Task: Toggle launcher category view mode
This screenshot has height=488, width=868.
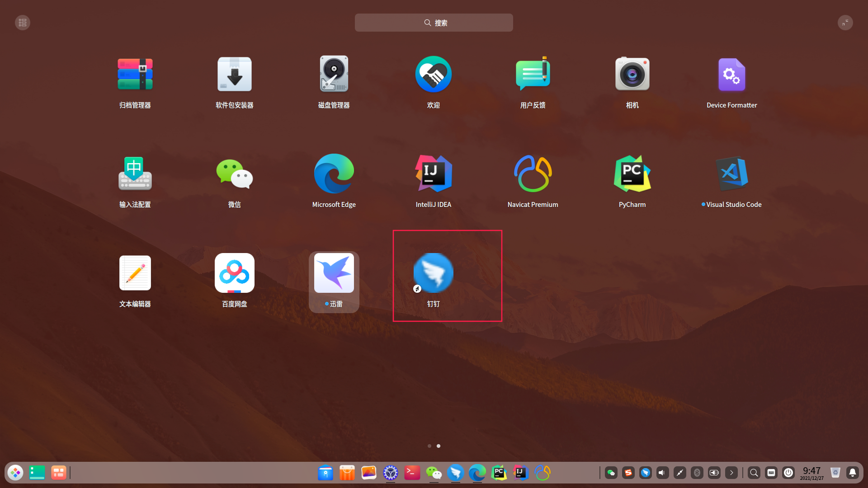Action: pyautogui.click(x=23, y=23)
